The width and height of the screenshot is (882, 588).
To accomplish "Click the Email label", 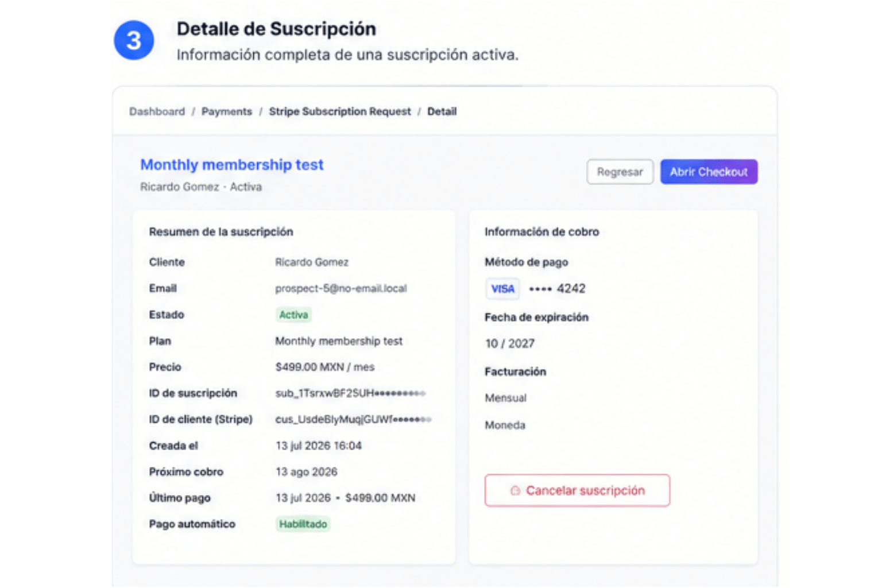I will 163,288.
